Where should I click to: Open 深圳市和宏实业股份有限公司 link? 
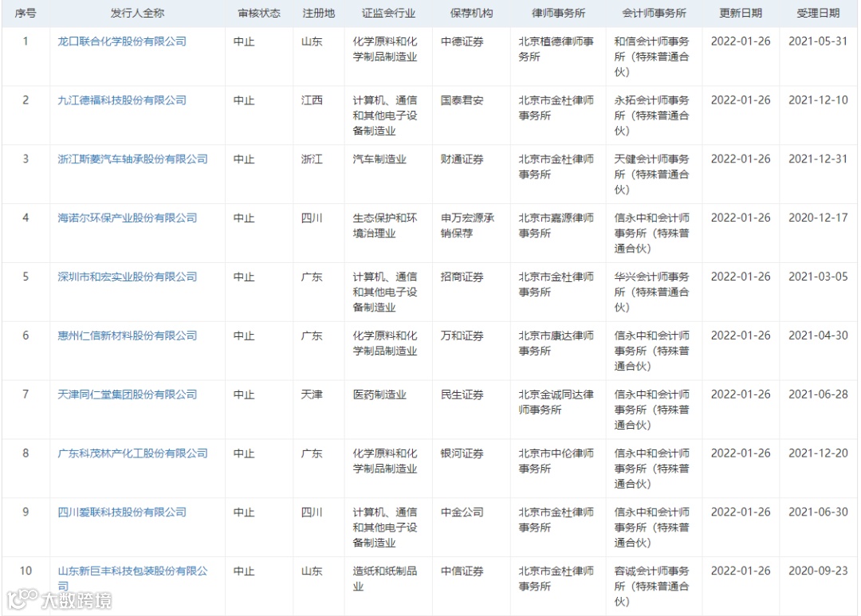128,277
